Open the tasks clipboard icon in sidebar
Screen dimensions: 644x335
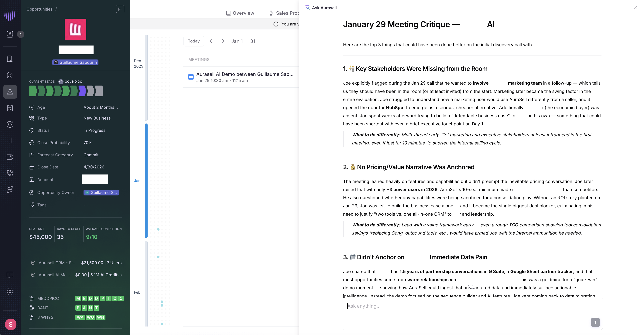(10, 108)
